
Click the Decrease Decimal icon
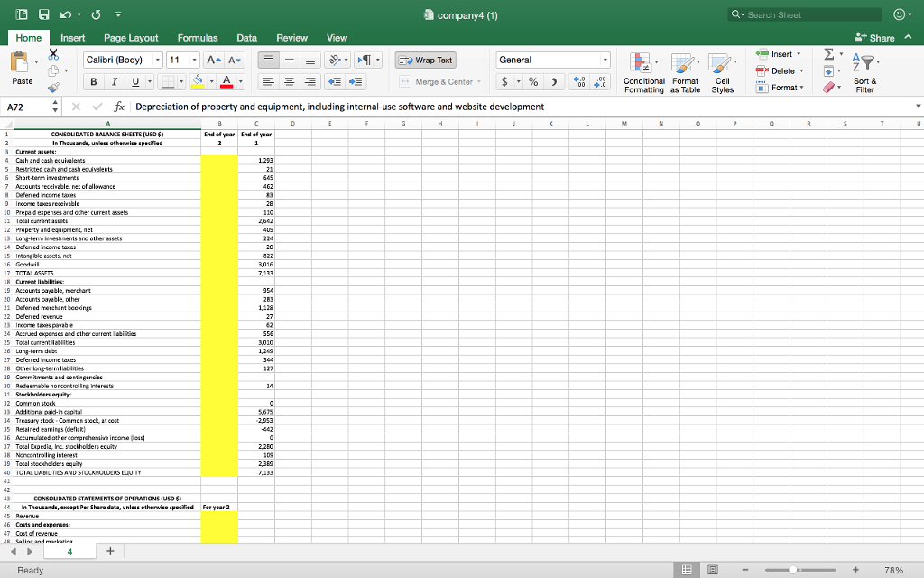[600, 81]
